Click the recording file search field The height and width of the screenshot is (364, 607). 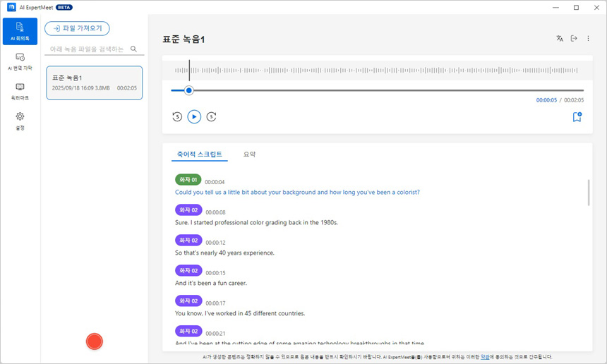coord(86,49)
